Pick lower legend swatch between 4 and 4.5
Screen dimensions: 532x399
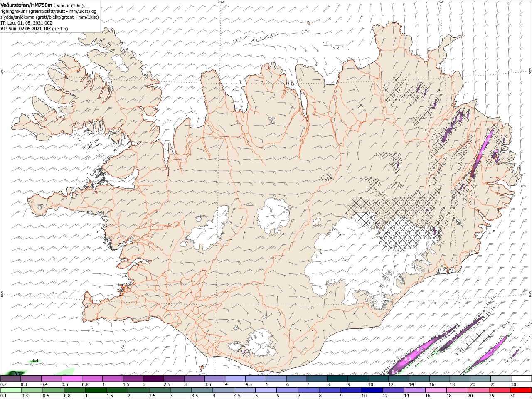(223, 390)
